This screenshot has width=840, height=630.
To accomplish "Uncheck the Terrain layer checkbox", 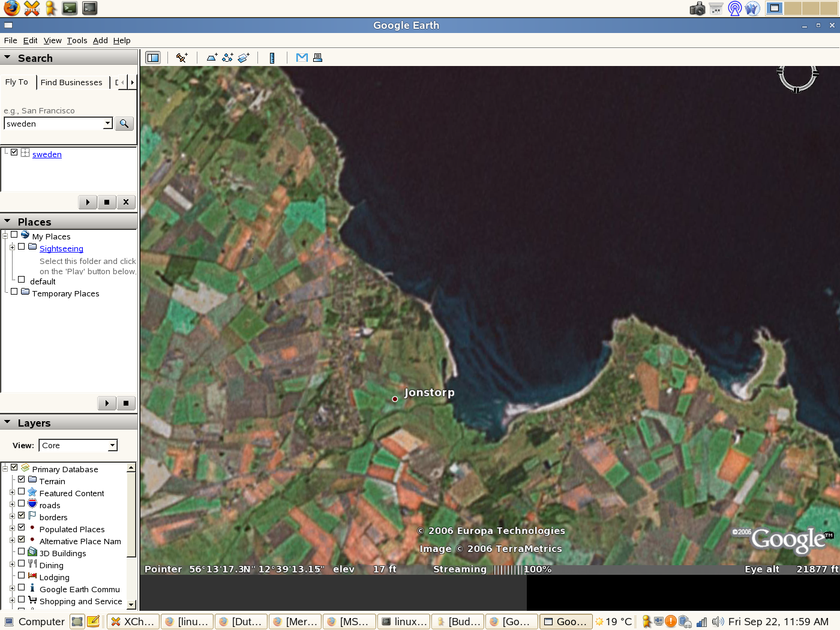I will coord(22,479).
